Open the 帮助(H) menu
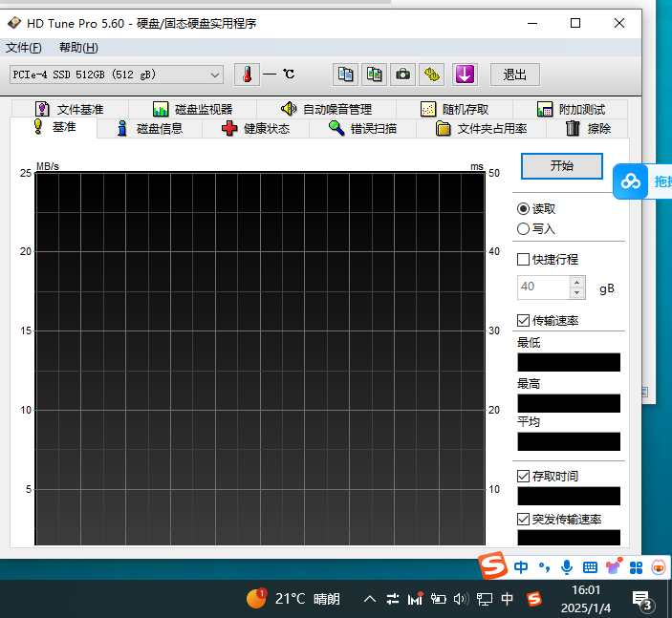Viewport: 672px width, 618px height. tap(78, 47)
